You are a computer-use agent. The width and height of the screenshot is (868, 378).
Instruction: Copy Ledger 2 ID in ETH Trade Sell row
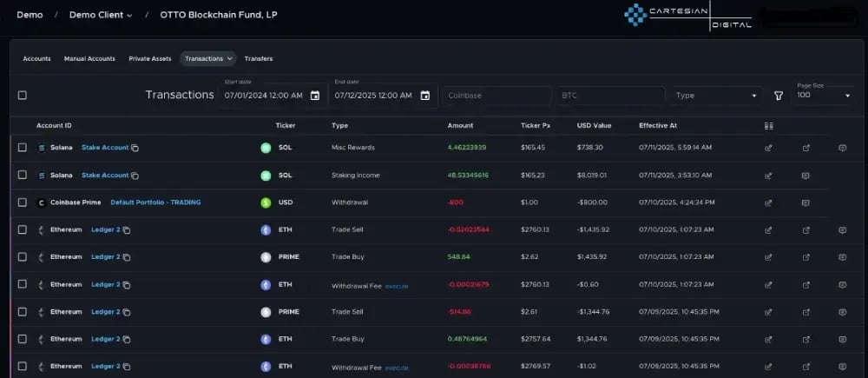[127, 230]
